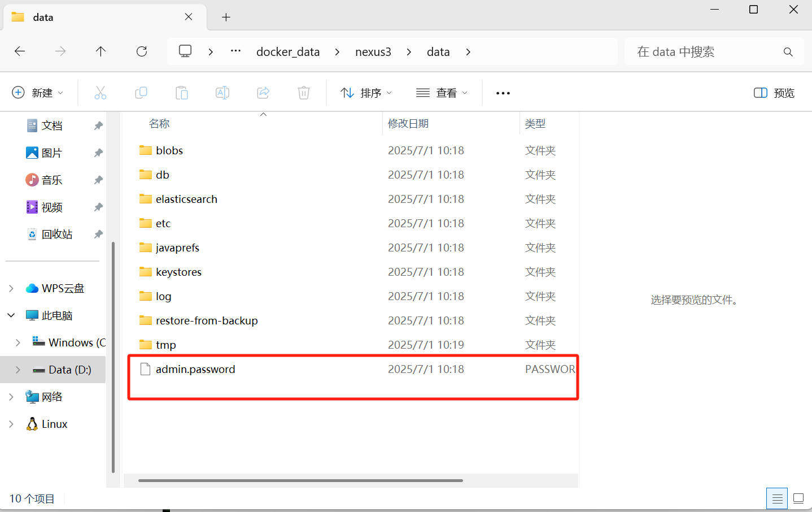Screen dimensions: 812x512
Task: Expand the WPS云盘 tree node
Action: [11, 288]
